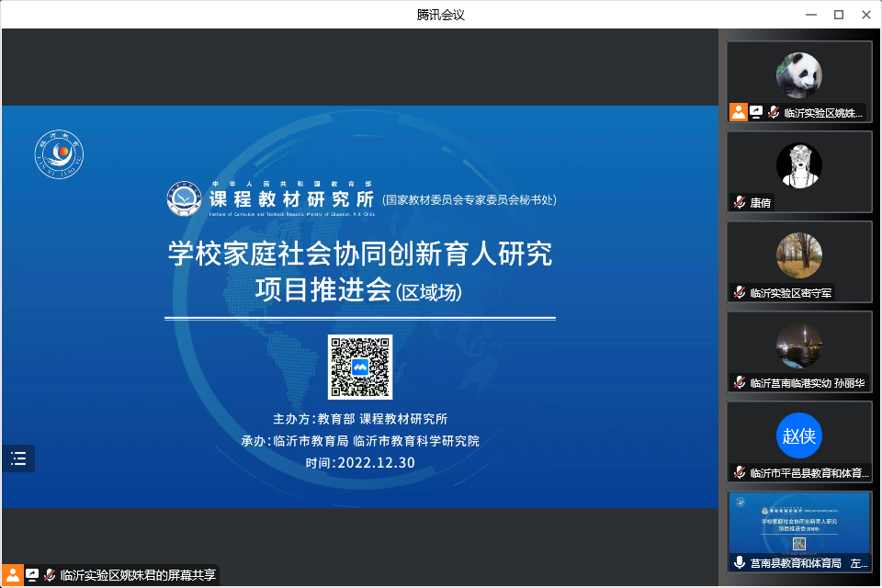Click the muted microphone icon in the bottom-left sharing label
Viewport: 882px width, 588px height.
click(x=50, y=575)
